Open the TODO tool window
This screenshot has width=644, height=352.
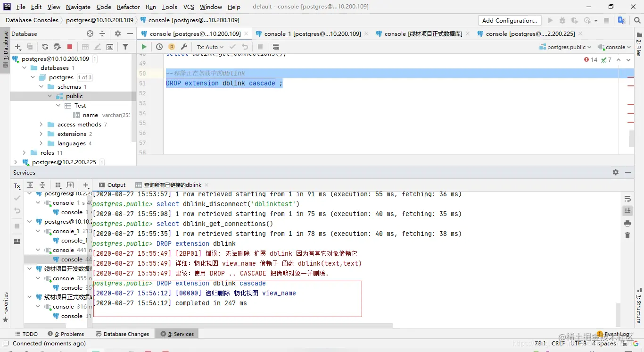(x=26, y=334)
